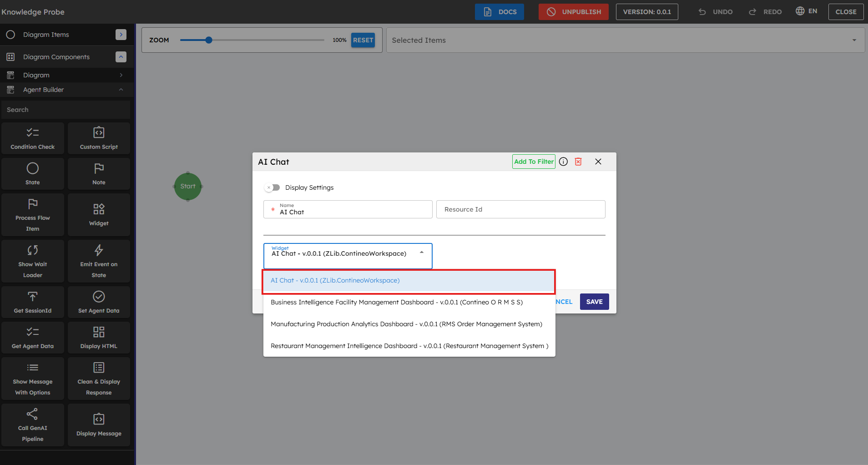Collapse the Diagram Components panel
The image size is (868, 465).
[x=121, y=57]
